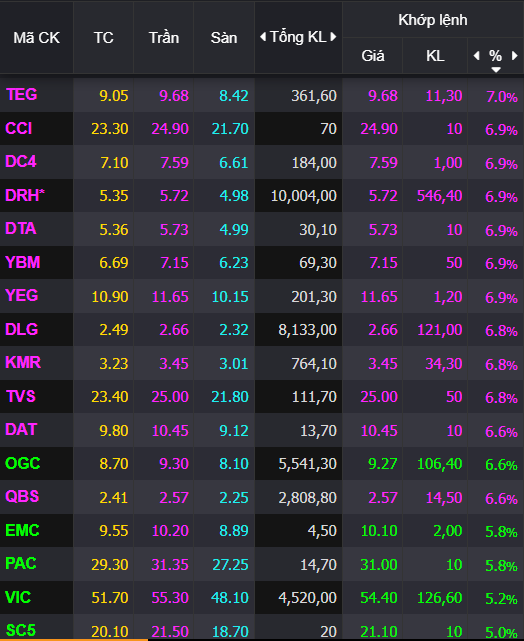Click right arrow beside Tổng KL header
The image size is (524, 641).
click(x=333, y=37)
